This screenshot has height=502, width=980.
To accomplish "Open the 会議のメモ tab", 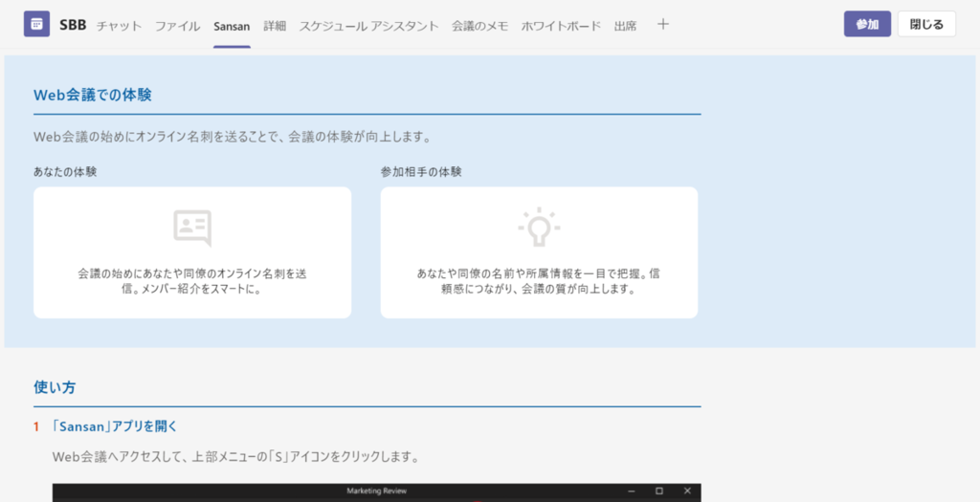I will point(480,26).
